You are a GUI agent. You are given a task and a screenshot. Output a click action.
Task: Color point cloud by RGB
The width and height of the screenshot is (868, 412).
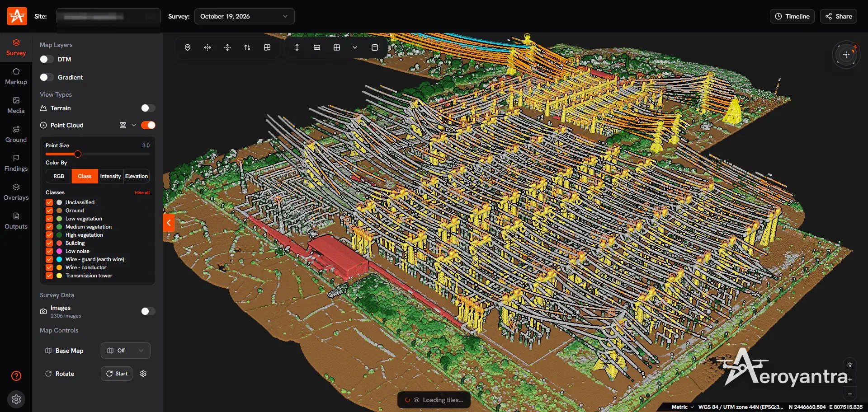[59, 176]
